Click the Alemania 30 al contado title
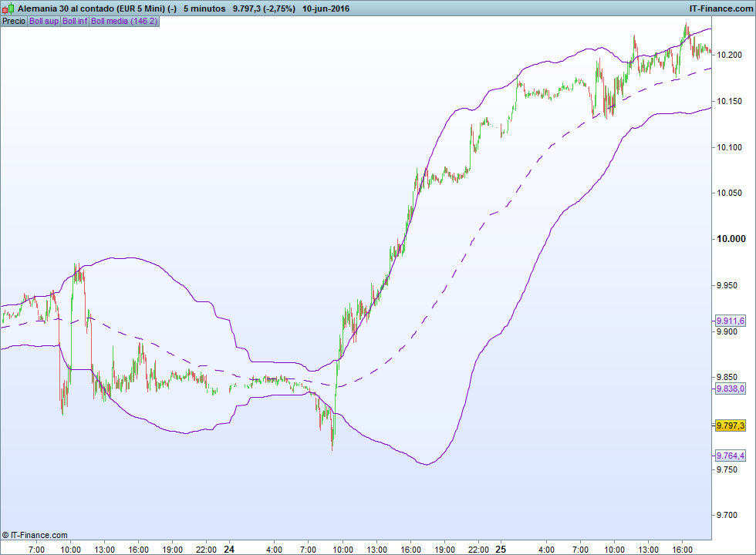Viewport: 756px width, 555px height. click(x=66, y=8)
